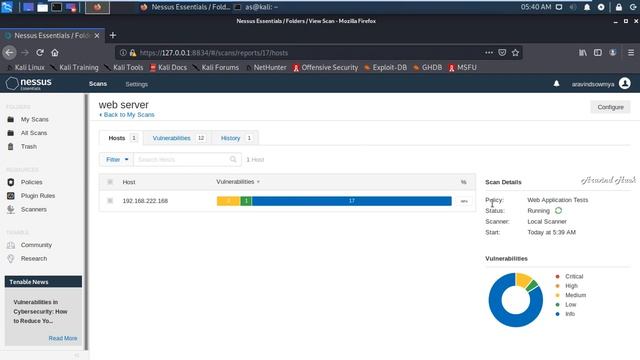View the site security lock icon
This screenshot has height=360, width=640.
tap(133, 53)
